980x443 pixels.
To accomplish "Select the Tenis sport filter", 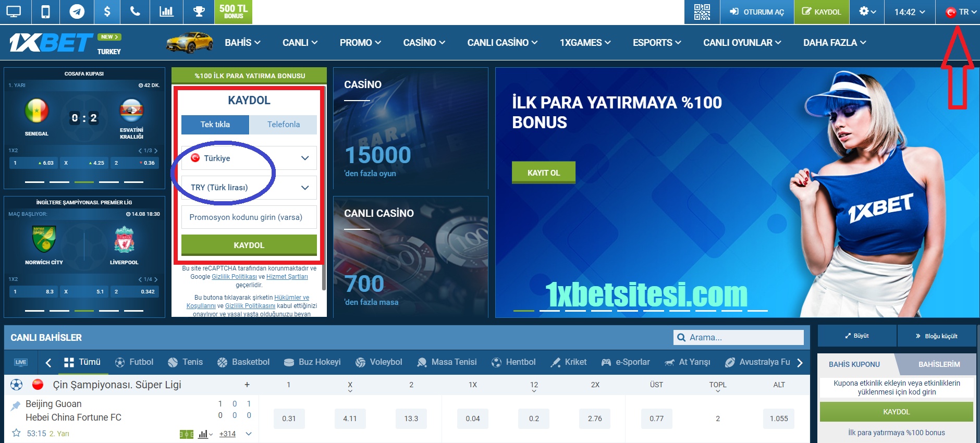I will 186,362.
